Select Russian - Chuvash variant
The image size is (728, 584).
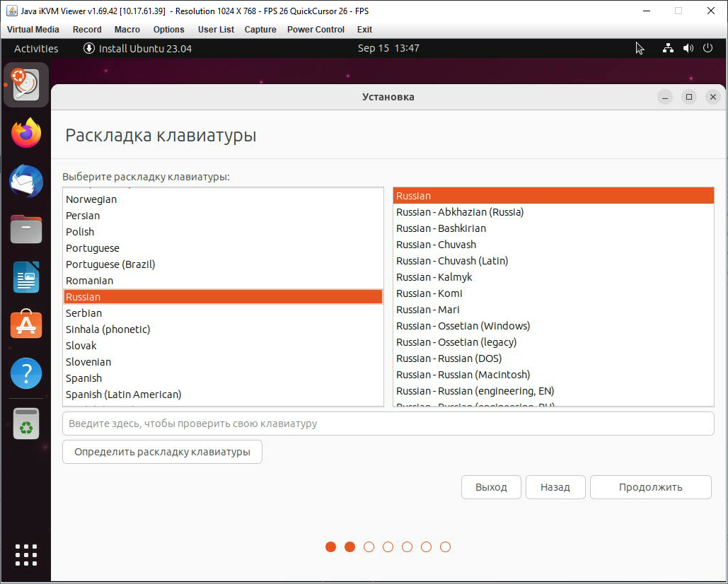[x=553, y=245]
